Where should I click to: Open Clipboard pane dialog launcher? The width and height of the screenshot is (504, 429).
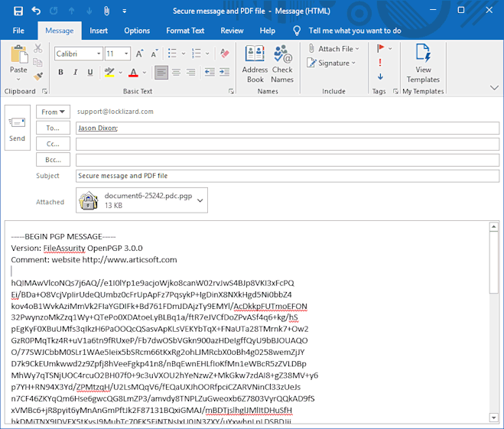click(44, 92)
